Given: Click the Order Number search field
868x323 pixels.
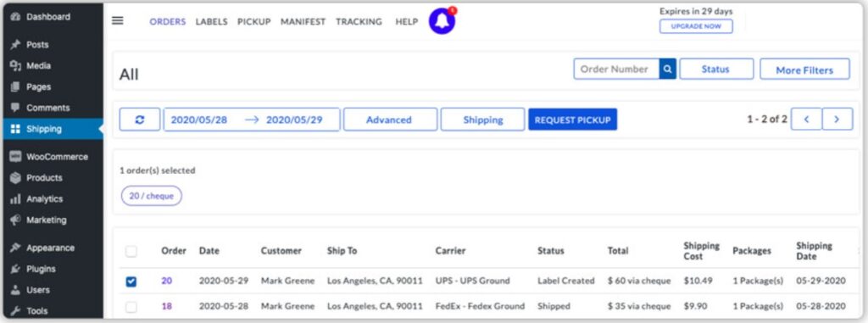Looking at the screenshot, I should [x=616, y=70].
